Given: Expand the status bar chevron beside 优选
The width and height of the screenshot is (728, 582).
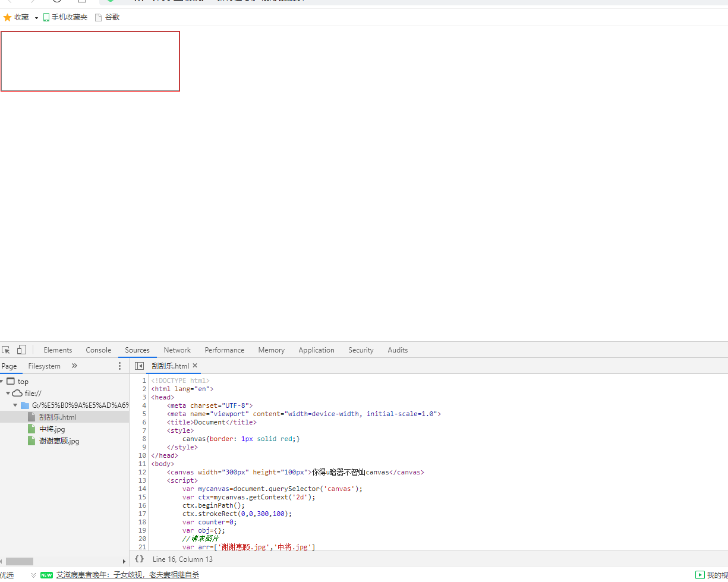Looking at the screenshot, I should 34,575.
